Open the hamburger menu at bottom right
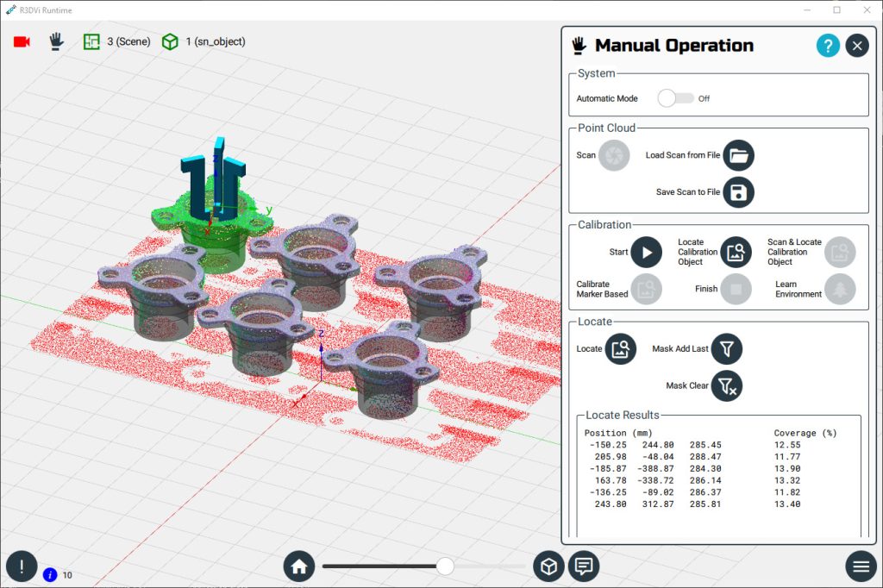Viewport: 883px width, 588px height. pyautogui.click(x=860, y=566)
